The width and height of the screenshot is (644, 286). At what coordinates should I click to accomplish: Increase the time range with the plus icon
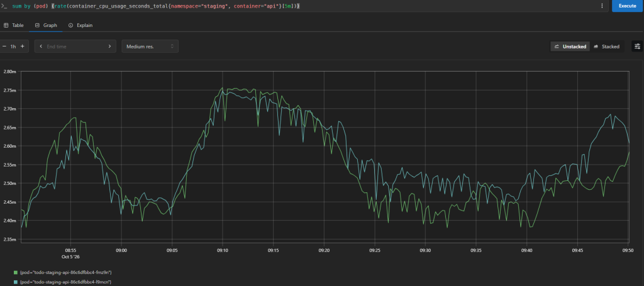(x=22, y=47)
